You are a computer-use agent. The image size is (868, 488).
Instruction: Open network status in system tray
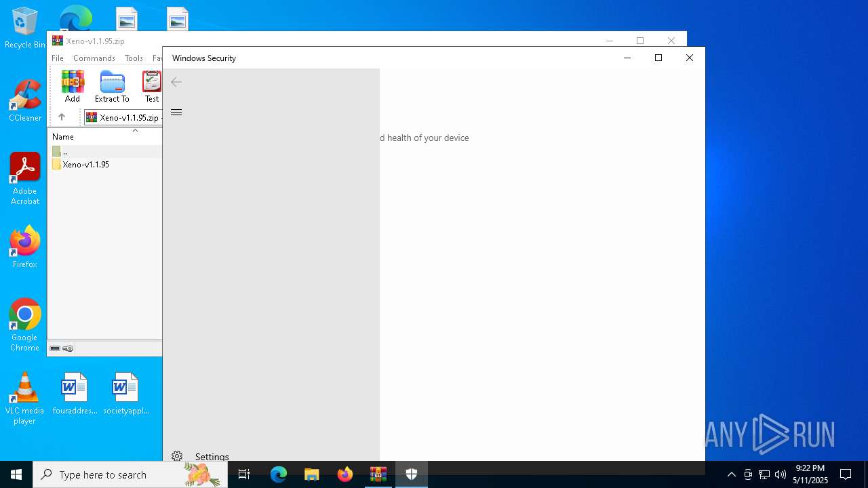764,474
